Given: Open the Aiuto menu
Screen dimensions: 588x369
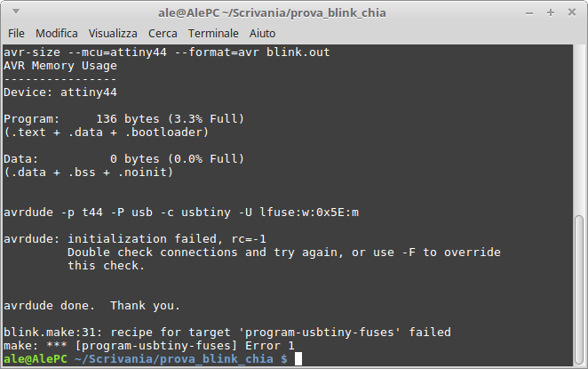Looking at the screenshot, I should click(x=263, y=34).
